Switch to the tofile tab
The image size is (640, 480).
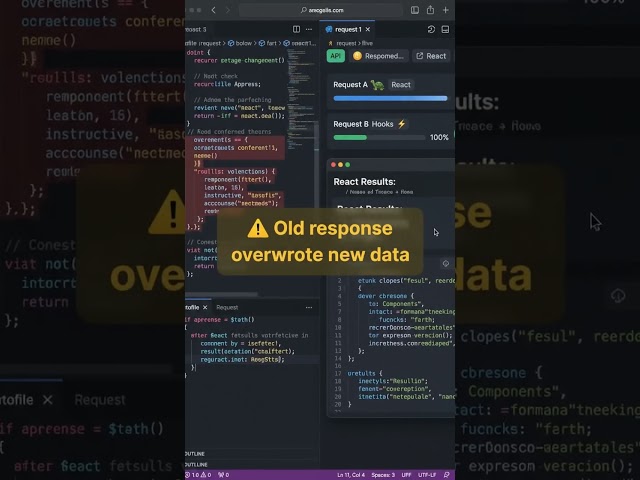(x=192, y=307)
